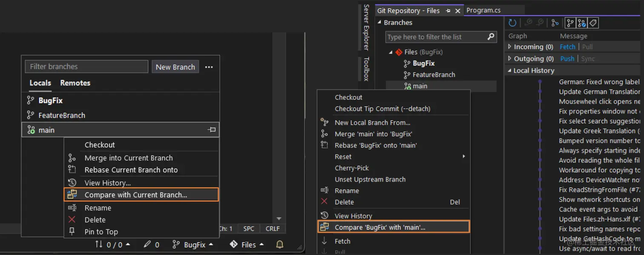Screen dimensions: 644x255
Task: Choose Compare 'BugFix' with 'main'...
Action: (x=394, y=227)
